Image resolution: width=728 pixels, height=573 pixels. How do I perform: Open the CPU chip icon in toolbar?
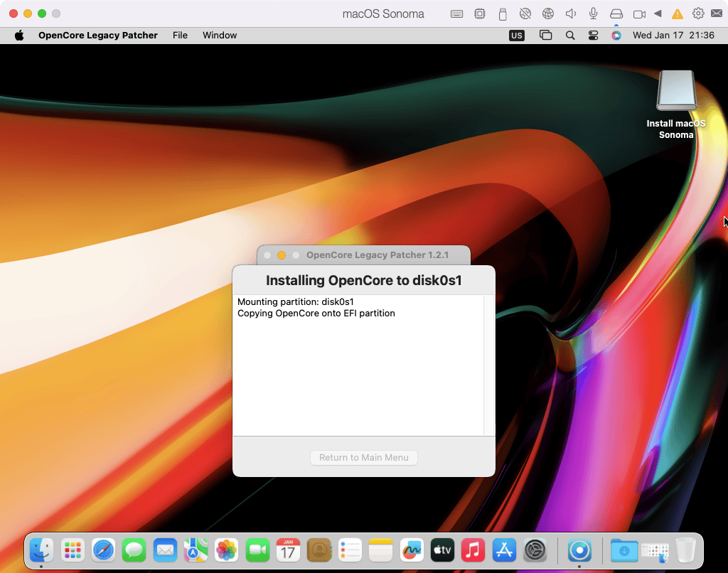[x=480, y=14]
